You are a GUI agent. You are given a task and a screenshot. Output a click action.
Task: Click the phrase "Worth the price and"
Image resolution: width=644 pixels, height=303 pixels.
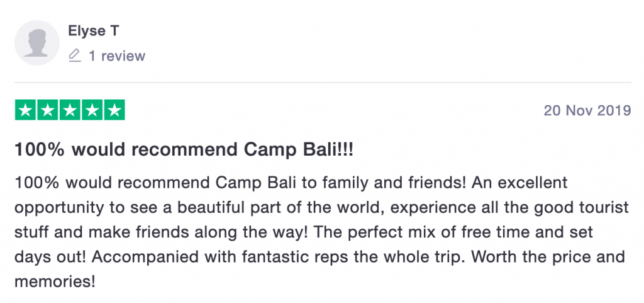pyautogui.click(x=548, y=258)
